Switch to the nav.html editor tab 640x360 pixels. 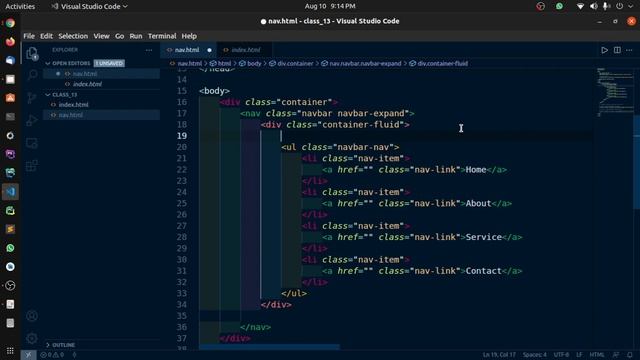[187, 50]
